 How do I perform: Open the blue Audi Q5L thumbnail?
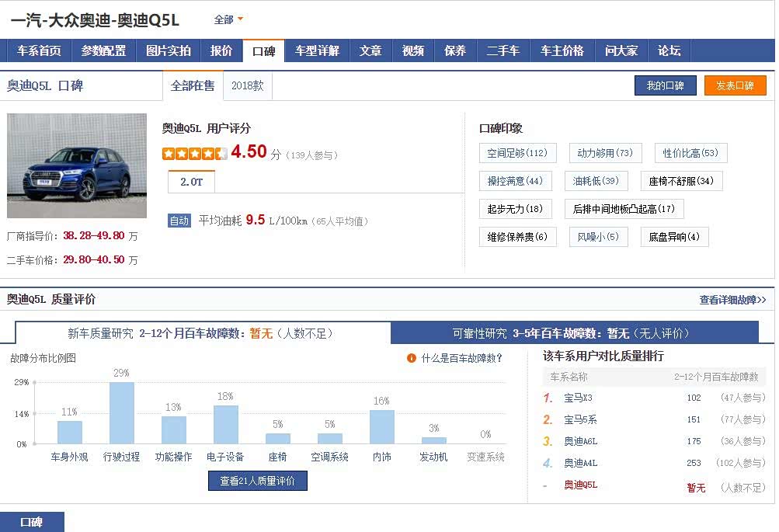tap(77, 165)
